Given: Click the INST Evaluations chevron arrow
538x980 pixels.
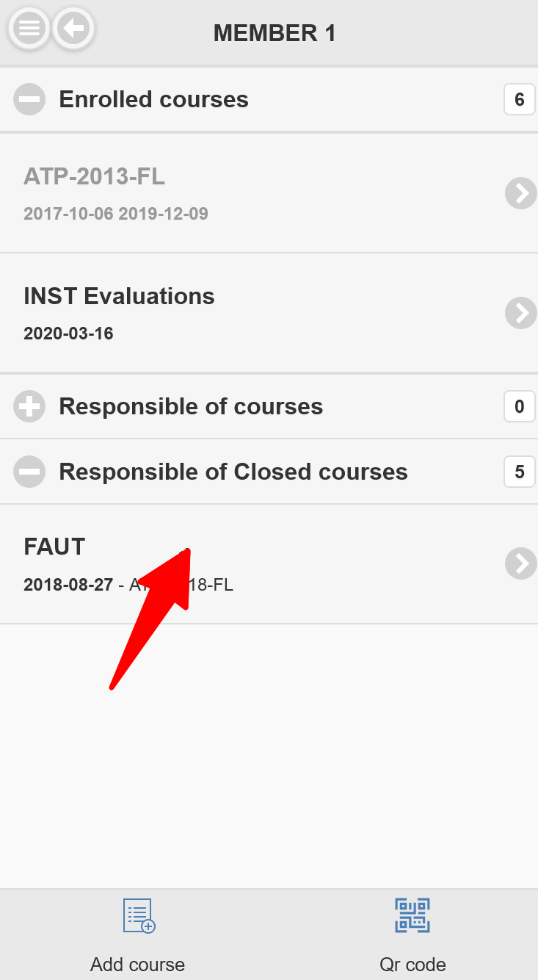Looking at the screenshot, I should click(x=520, y=313).
